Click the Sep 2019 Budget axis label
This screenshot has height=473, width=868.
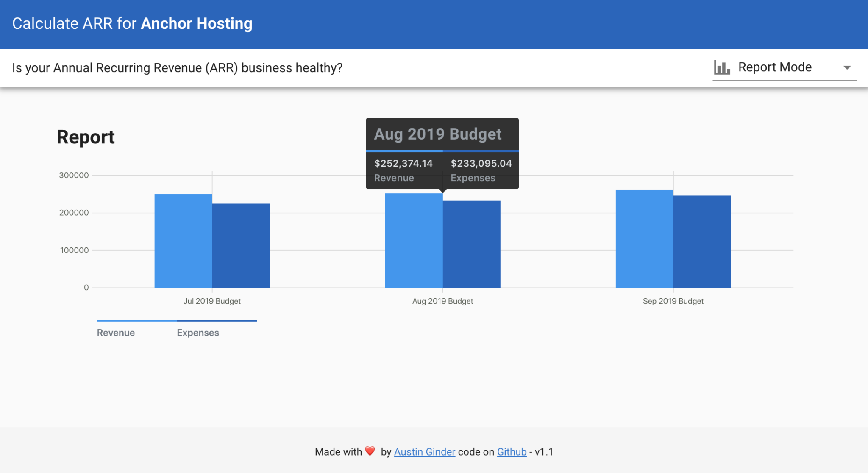click(x=673, y=301)
